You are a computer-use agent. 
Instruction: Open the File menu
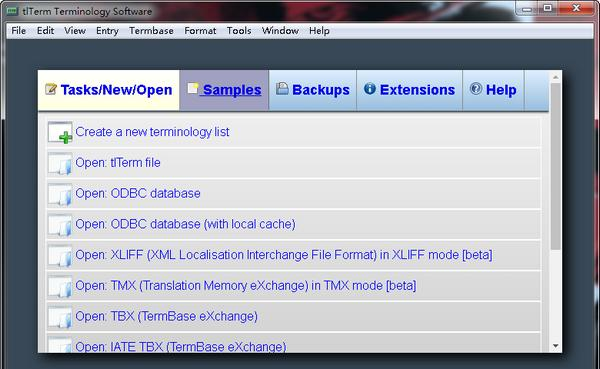(18, 31)
